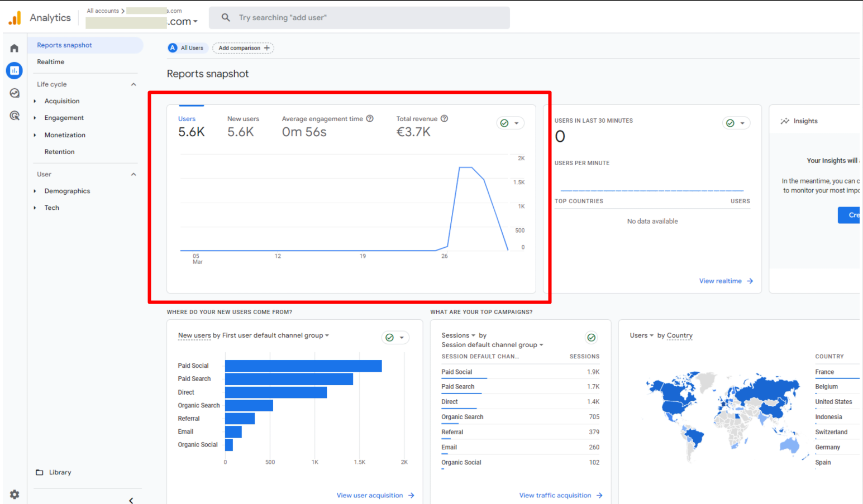Toggle data quality check on users overview card
This screenshot has width=863, height=504.
[x=510, y=123]
